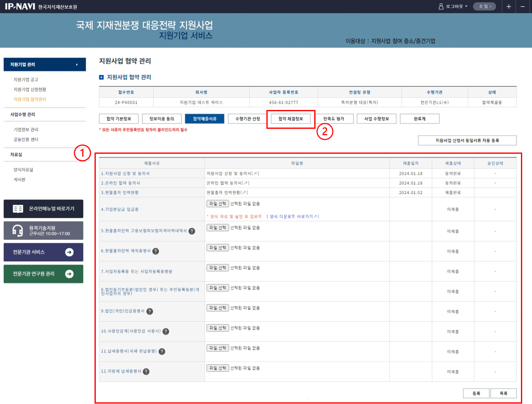Click the 등록 button at bottom
The height and width of the screenshot is (404, 532).
pyautogui.click(x=476, y=393)
